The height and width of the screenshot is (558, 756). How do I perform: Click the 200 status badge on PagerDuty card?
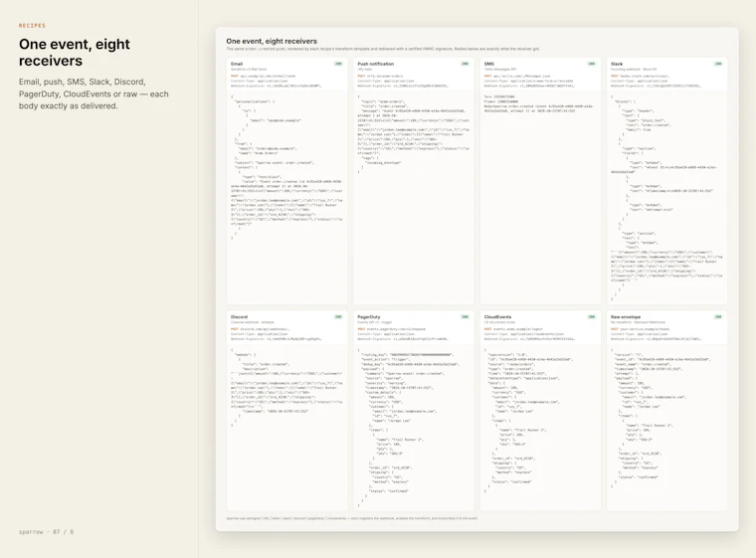[x=465, y=317]
